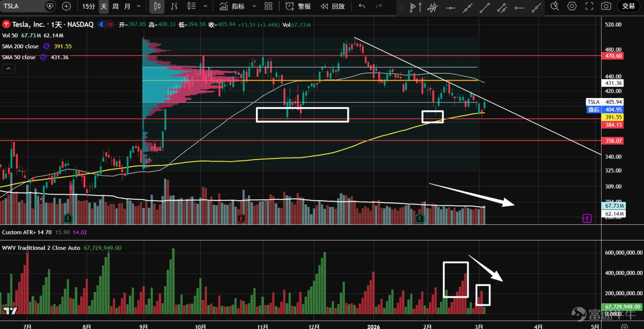The image size is (644, 329).
Task: Undo the last chart action
Action: click(x=362, y=6)
